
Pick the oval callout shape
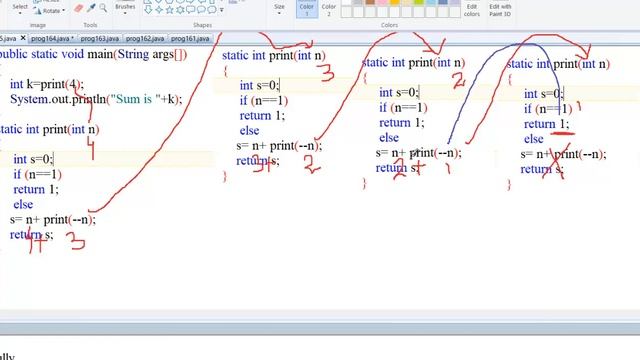tap(201, 9)
